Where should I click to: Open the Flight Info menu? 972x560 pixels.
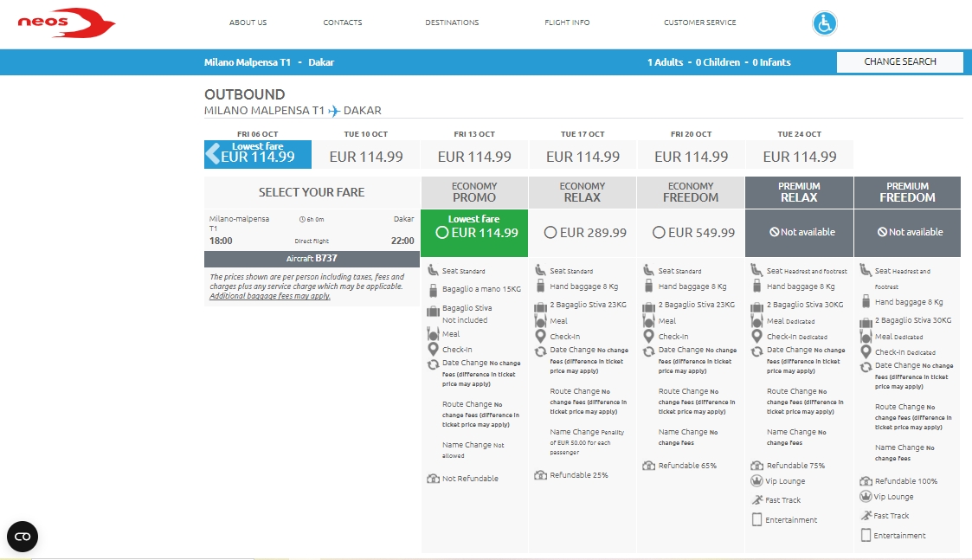coord(567,23)
